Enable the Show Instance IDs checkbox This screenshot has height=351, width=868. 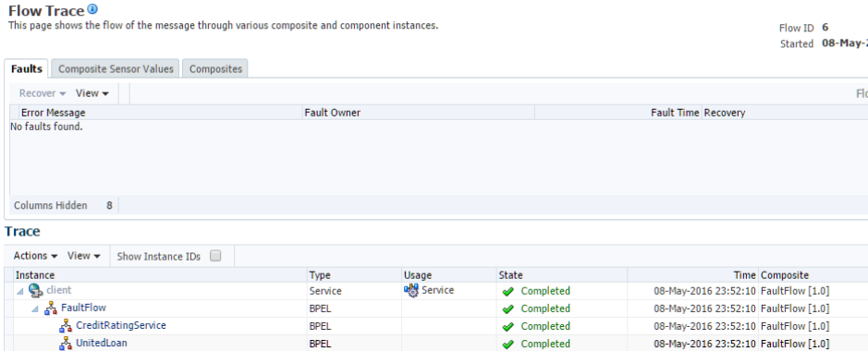(x=215, y=256)
